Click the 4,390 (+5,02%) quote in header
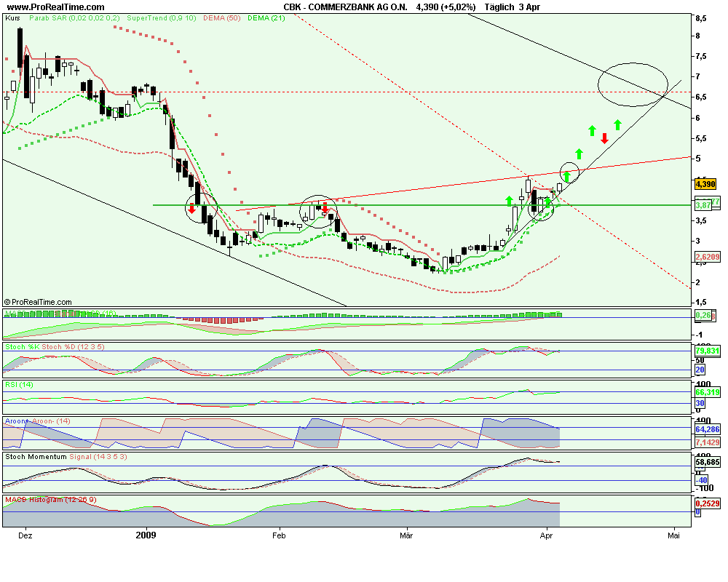728x582 pixels. (x=446, y=7)
